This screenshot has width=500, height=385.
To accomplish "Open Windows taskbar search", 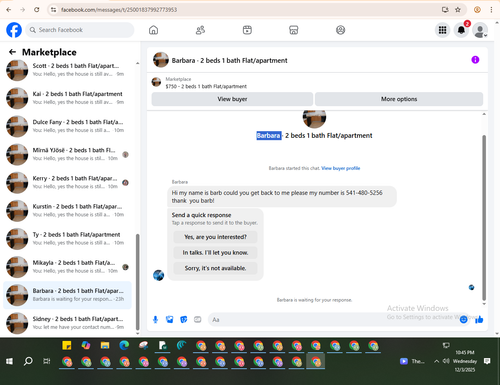I will 28,361.
